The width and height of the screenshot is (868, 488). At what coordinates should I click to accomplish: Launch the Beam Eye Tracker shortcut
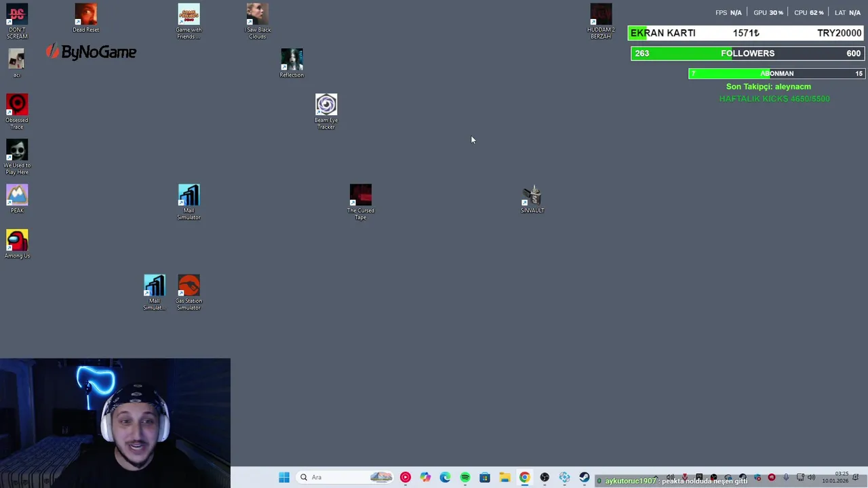[x=326, y=112]
